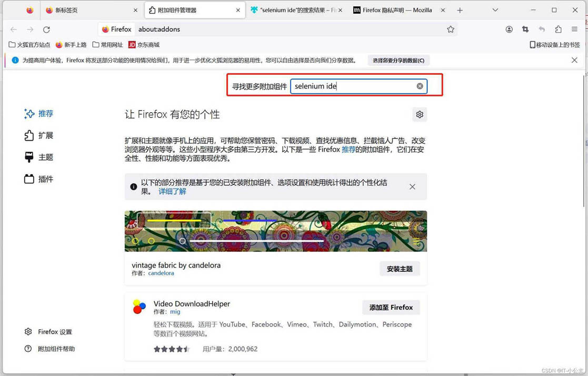588x376 pixels.
Task: Open the Firefox View pinned tab
Action: (x=29, y=10)
